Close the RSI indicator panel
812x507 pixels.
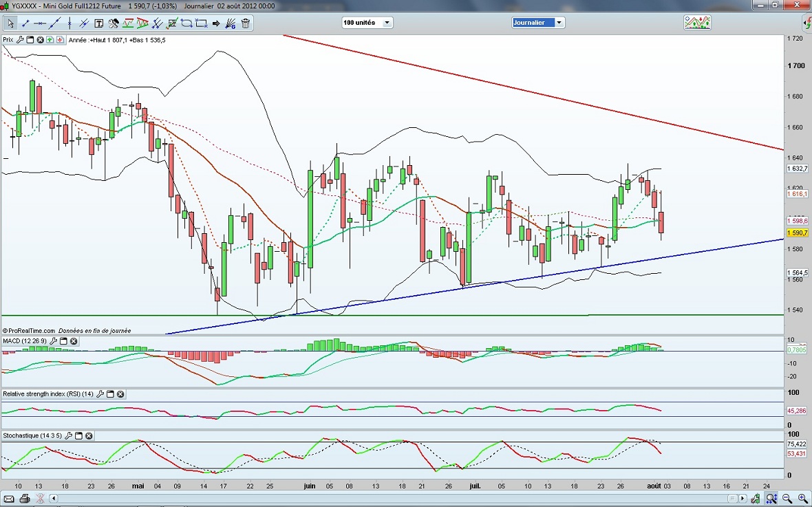pos(120,394)
